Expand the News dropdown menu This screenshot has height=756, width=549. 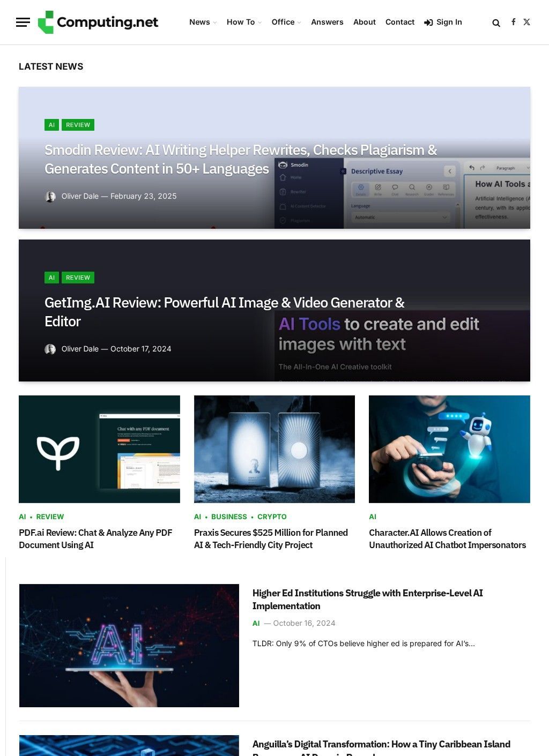pyautogui.click(x=203, y=22)
